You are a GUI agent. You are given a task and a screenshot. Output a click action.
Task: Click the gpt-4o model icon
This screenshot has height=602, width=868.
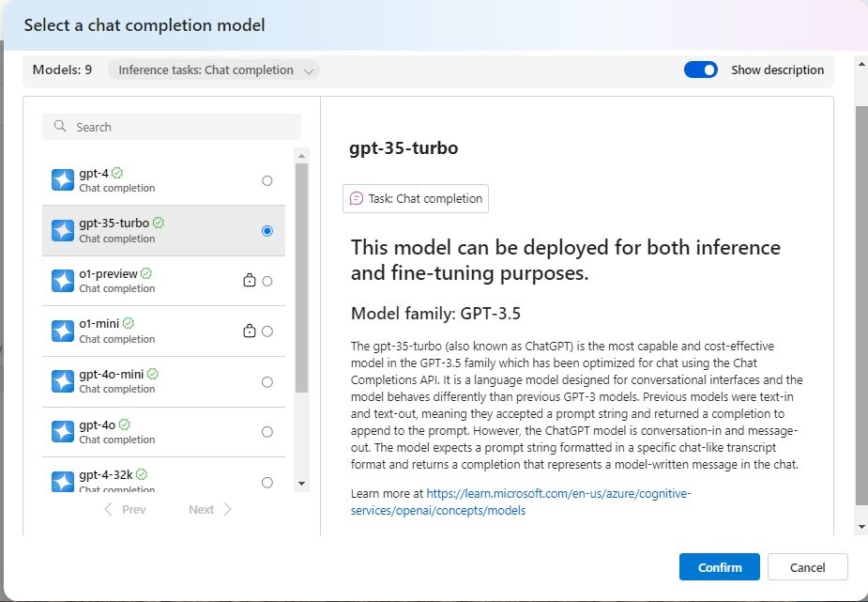(63, 432)
